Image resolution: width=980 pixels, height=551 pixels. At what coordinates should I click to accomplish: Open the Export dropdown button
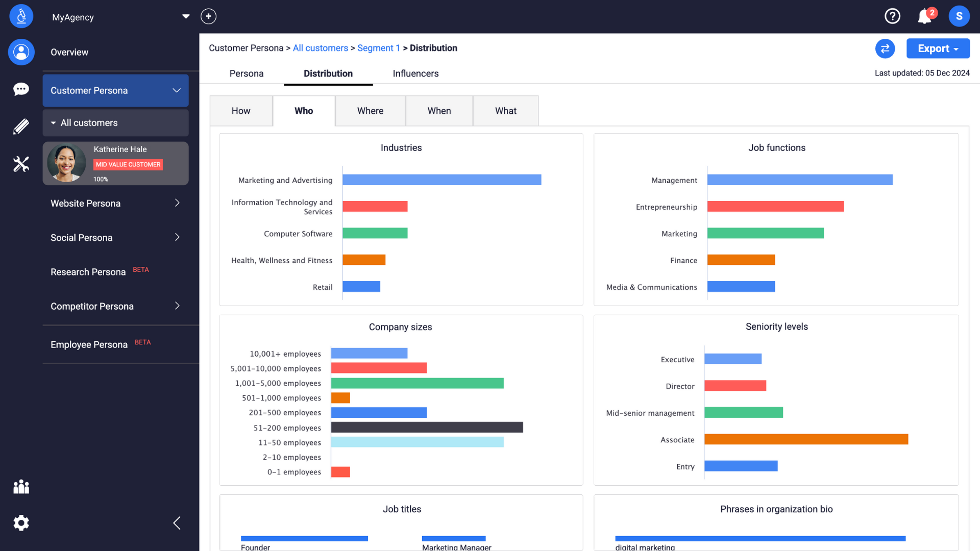pos(938,48)
